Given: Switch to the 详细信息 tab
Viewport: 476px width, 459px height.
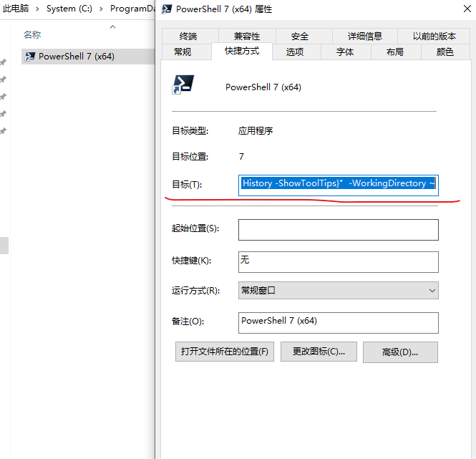Looking at the screenshot, I should [x=364, y=37].
